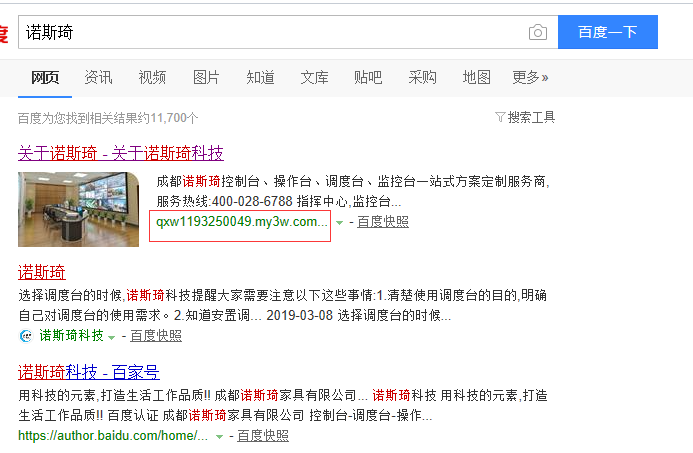Click the Baidu logo at top left
Viewport: 693px width, 453px height.
pos(3,34)
